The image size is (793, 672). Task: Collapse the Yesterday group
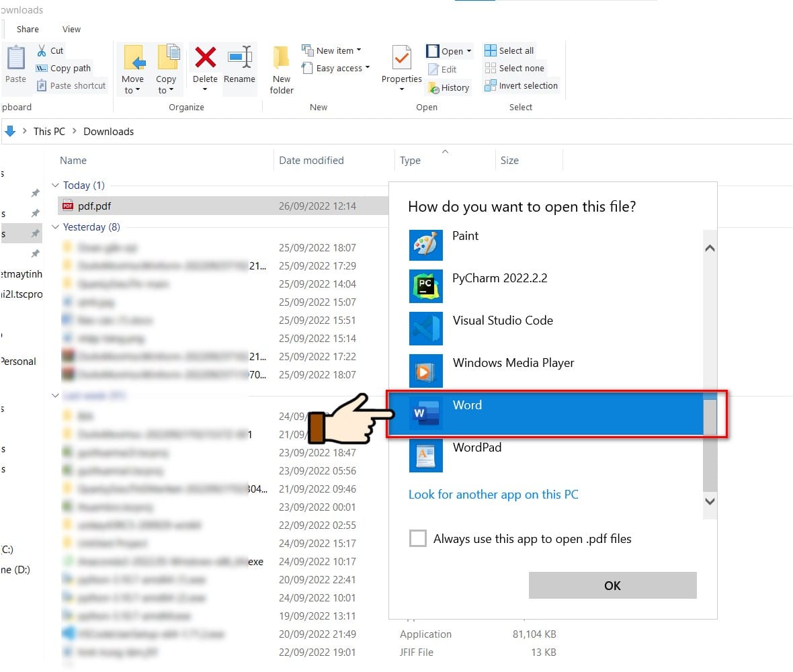coord(56,227)
